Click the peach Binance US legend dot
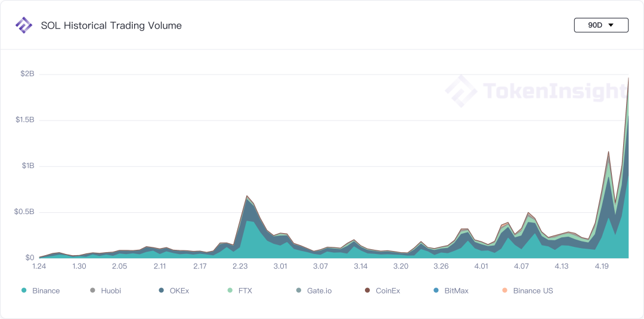644x319 pixels. tap(504, 290)
